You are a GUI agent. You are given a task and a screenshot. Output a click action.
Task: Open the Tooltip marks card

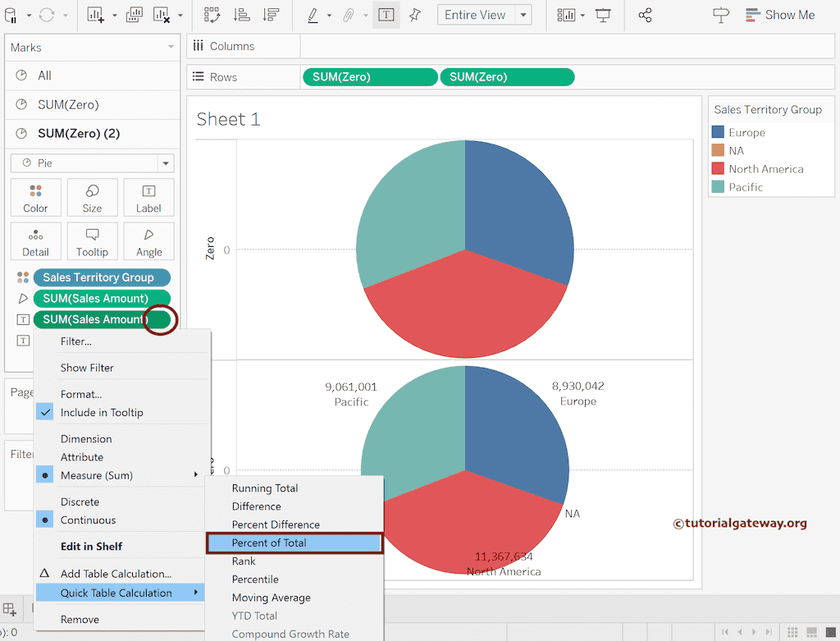click(x=92, y=241)
